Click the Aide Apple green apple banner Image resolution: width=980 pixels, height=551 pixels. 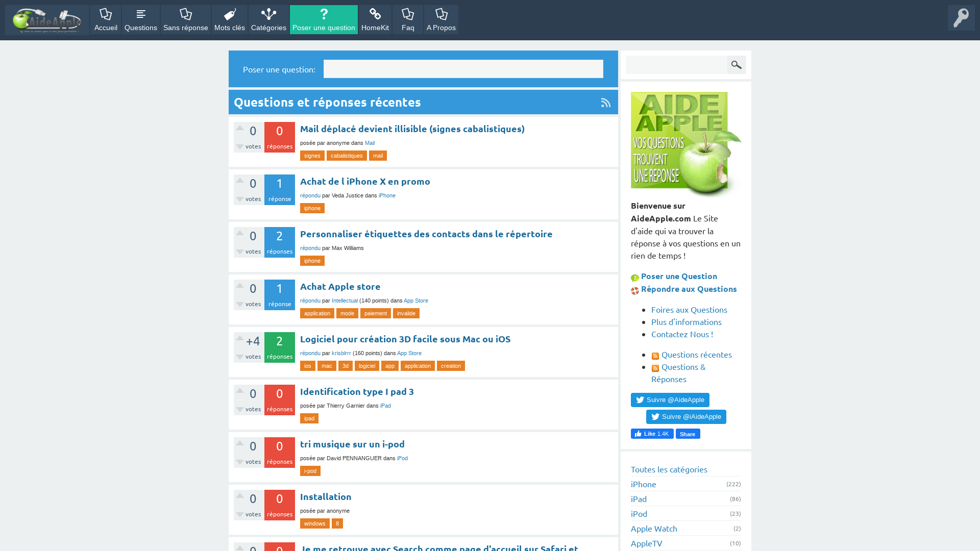pos(685,144)
